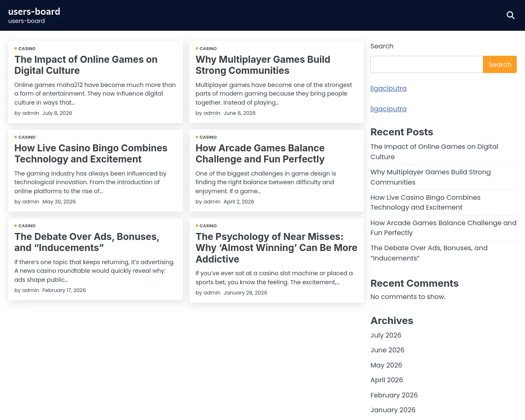The width and height of the screenshot is (525, 420).
Task: Click the excerpt 'Online games maha212 have become'
Action: [95, 94]
